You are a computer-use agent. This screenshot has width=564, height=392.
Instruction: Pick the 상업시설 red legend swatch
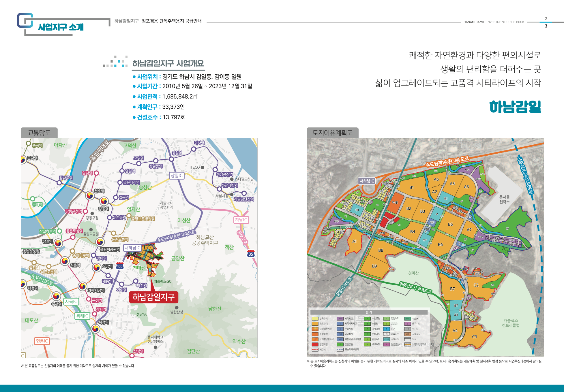[x=315, y=344]
